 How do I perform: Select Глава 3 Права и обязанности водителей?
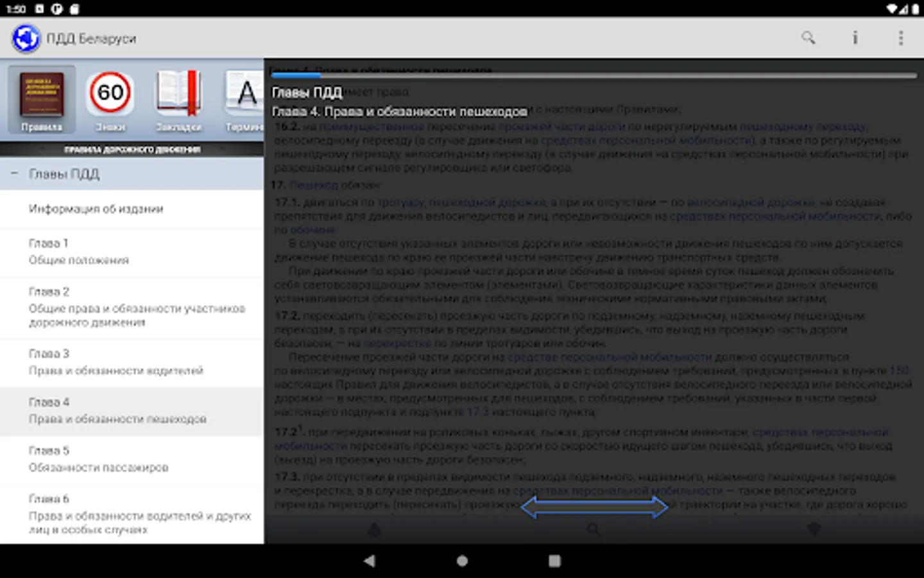tap(132, 362)
